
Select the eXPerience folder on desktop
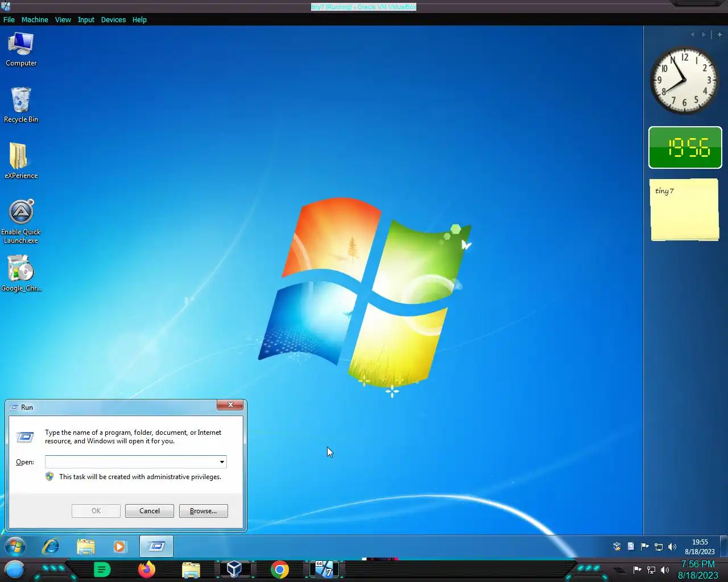[21, 161]
